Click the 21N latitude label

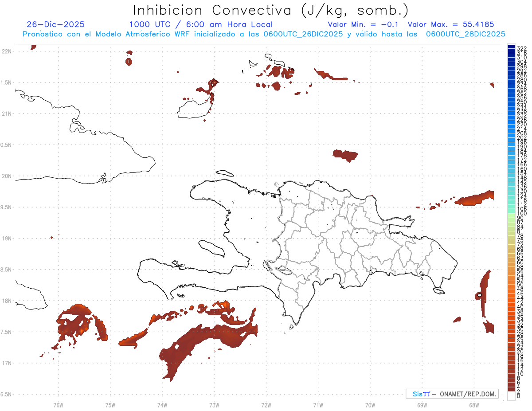tap(7, 114)
